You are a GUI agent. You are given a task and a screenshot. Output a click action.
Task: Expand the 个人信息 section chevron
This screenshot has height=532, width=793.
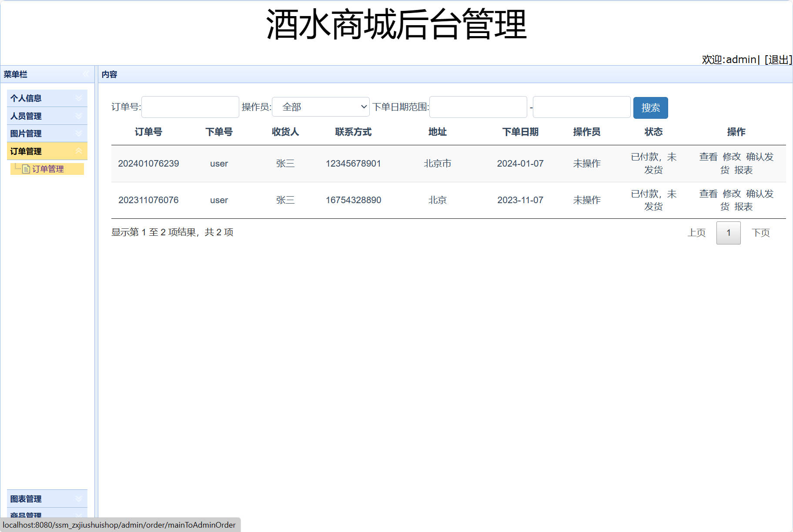[79, 98]
